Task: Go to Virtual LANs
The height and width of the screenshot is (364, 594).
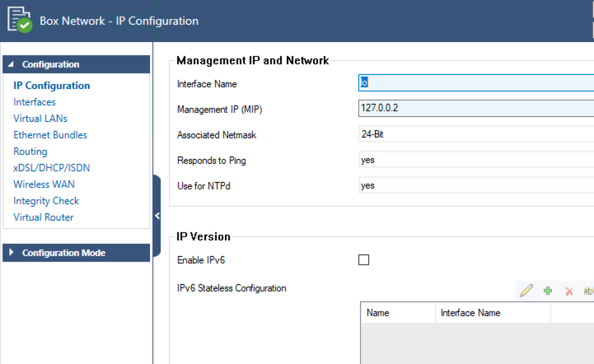Action: click(40, 119)
